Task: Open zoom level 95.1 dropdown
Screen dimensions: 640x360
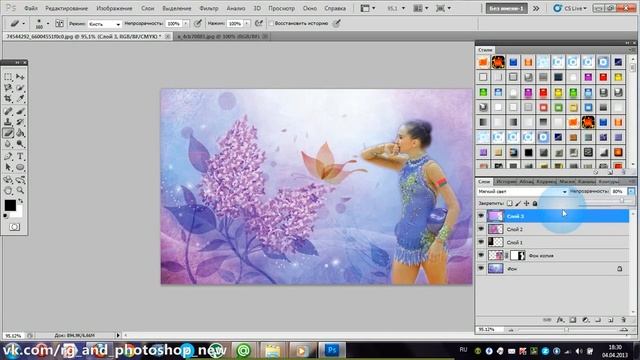Action: tap(403, 8)
